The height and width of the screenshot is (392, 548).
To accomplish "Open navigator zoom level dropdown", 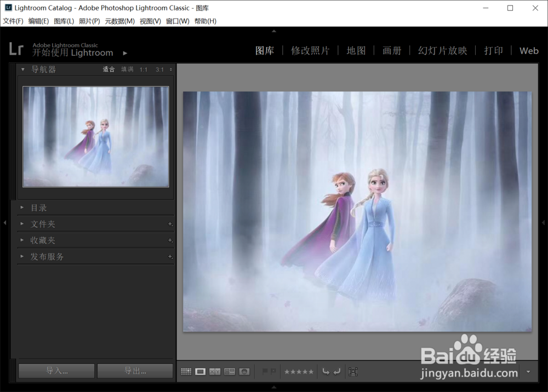I will click(171, 70).
